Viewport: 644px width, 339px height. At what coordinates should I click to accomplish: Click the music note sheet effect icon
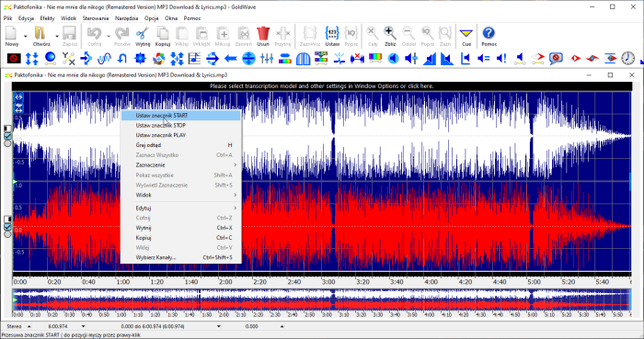pyautogui.click(x=194, y=59)
